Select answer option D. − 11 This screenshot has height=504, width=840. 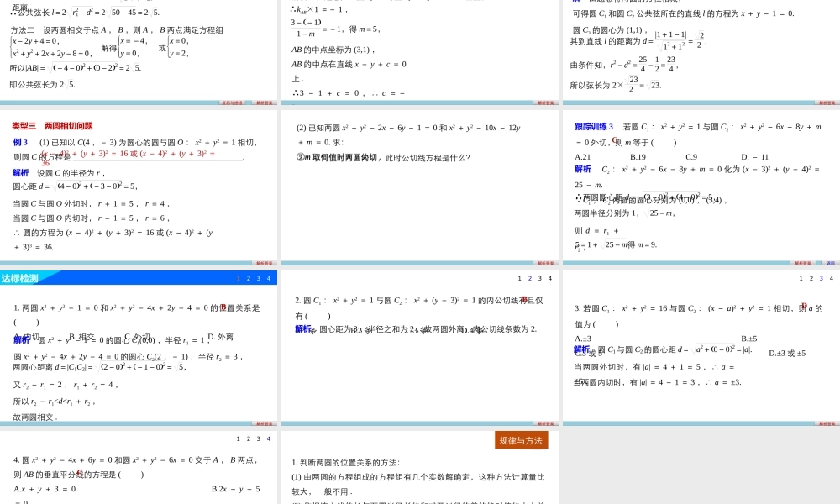tap(755, 157)
